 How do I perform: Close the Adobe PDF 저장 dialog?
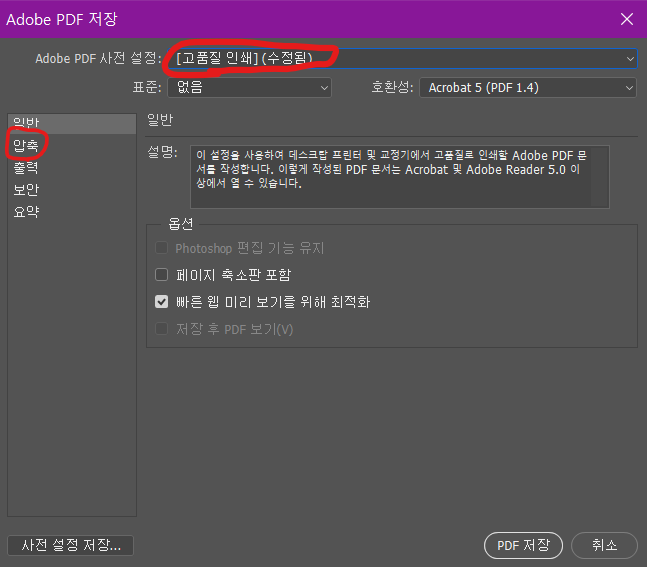[x=627, y=19]
